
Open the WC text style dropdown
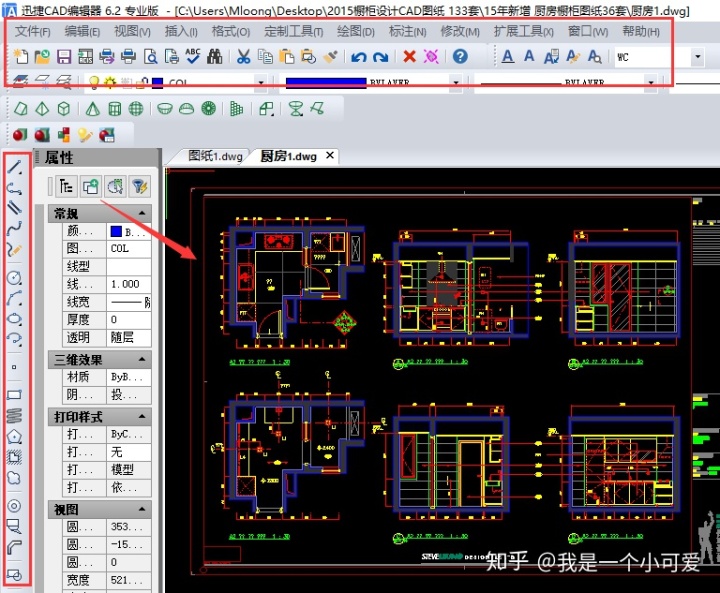[698, 57]
